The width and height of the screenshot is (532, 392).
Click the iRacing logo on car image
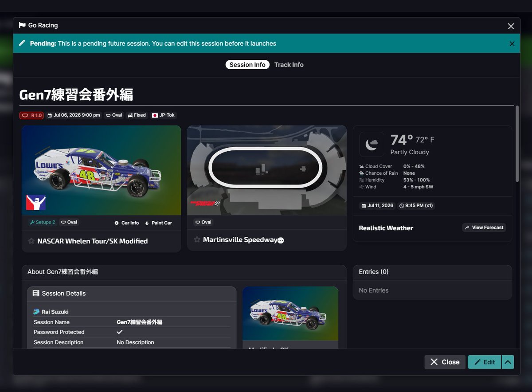click(x=36, y=202)
